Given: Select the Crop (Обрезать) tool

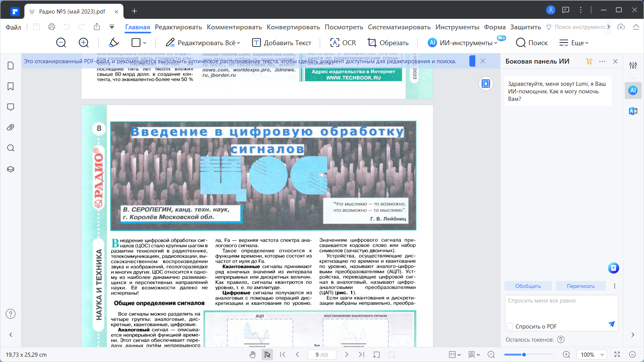Looking at the screenshot, I should click(388, 43).
